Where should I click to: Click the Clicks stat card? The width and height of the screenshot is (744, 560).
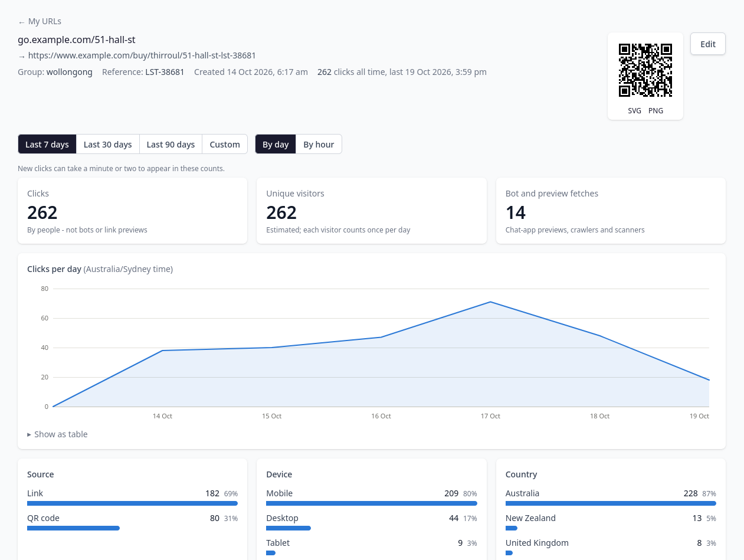coord(132,211)
